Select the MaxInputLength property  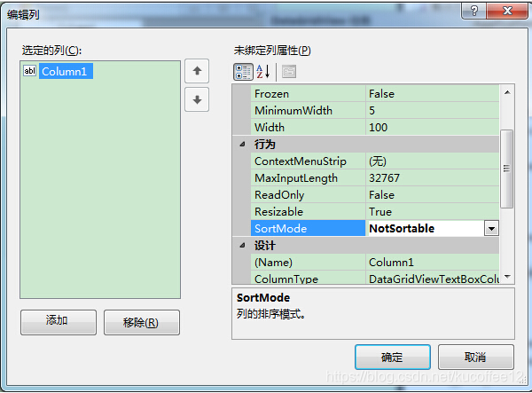coord(308,177)
